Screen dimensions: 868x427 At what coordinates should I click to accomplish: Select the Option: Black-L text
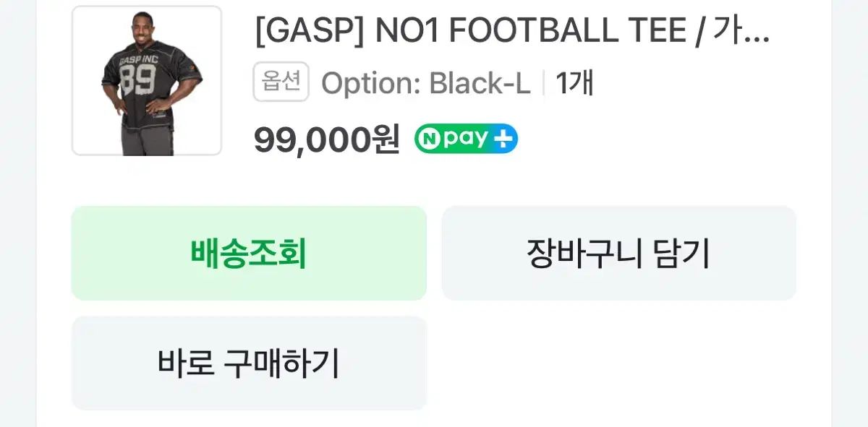pos(425,83)
